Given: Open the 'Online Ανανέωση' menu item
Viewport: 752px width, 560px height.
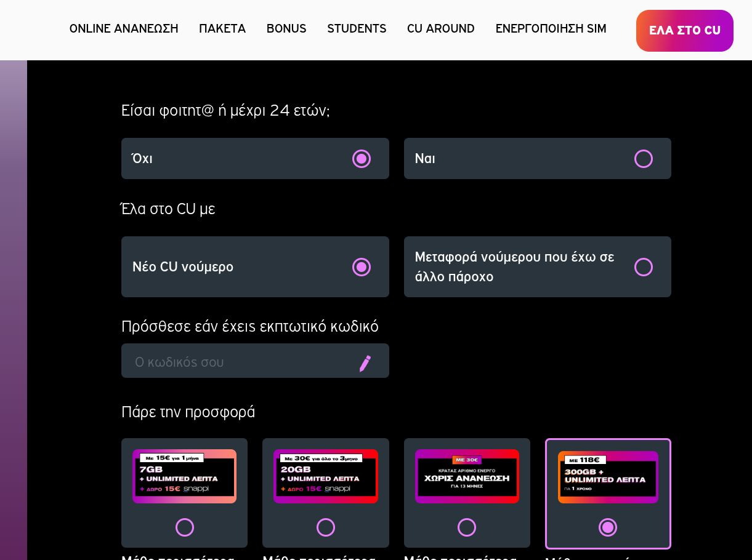Looking at the screenshot, I should coord(124,29).
